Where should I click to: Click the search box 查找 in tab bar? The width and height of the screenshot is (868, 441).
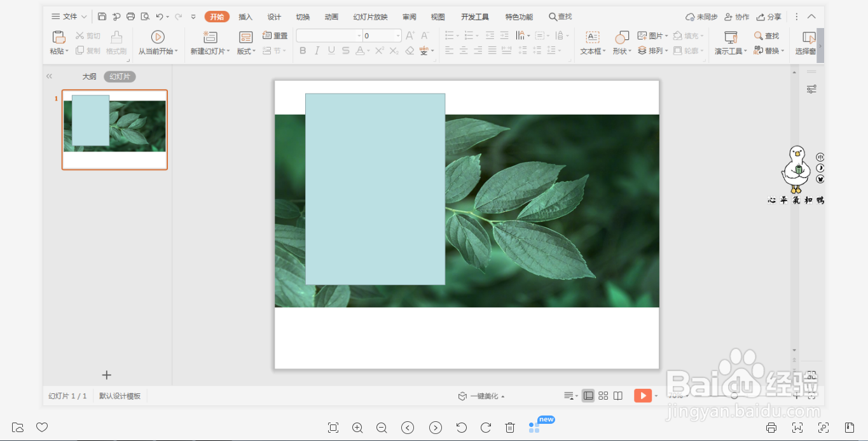(560, 17)
